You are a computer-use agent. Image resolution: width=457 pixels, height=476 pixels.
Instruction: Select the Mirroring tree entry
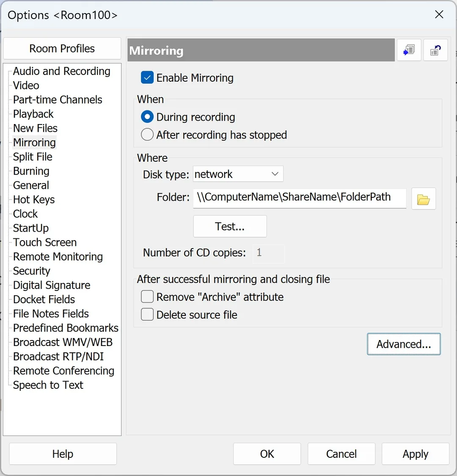pyautogui.click(x=34, y=143)
